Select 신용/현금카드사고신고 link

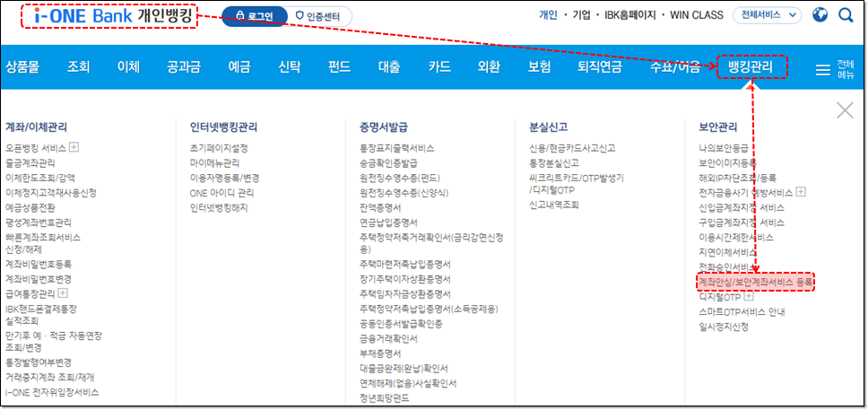click(x=572, y=149)
